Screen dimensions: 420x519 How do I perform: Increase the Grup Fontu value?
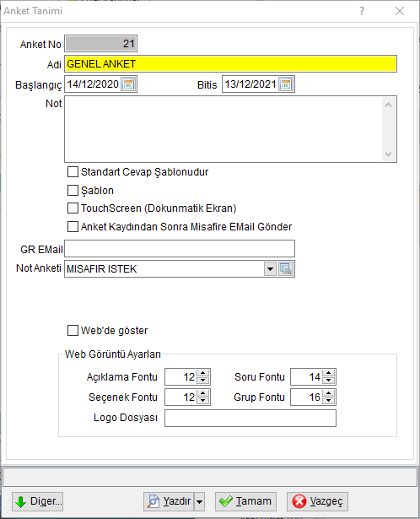[x=329, y=393]
